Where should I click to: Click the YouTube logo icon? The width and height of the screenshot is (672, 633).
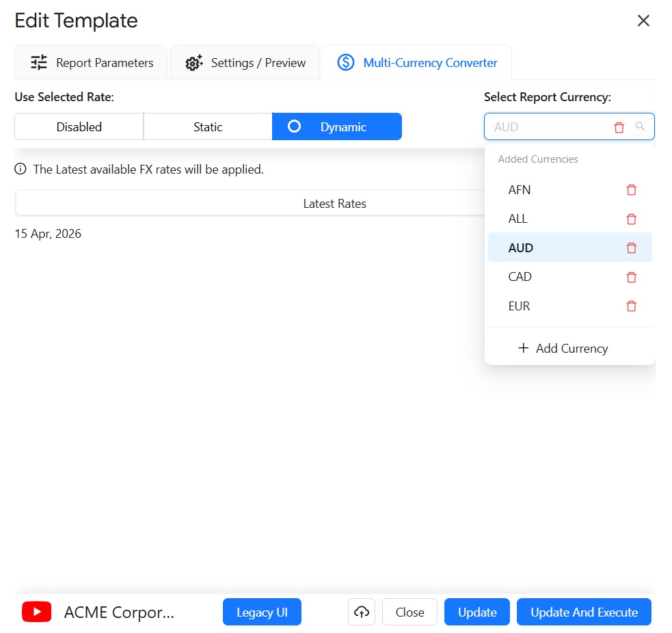(x=37, y=612)
